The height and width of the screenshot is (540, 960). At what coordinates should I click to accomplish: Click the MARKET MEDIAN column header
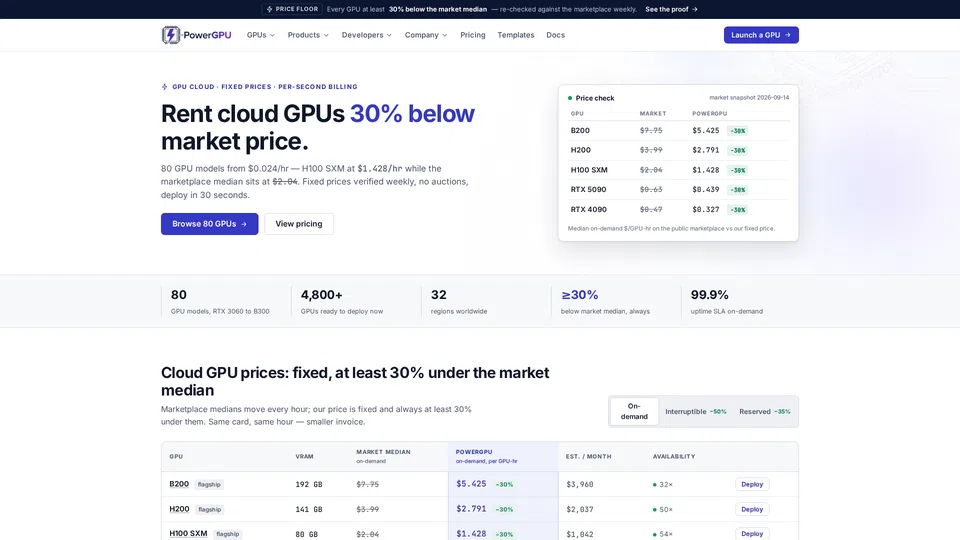point(383,456)
